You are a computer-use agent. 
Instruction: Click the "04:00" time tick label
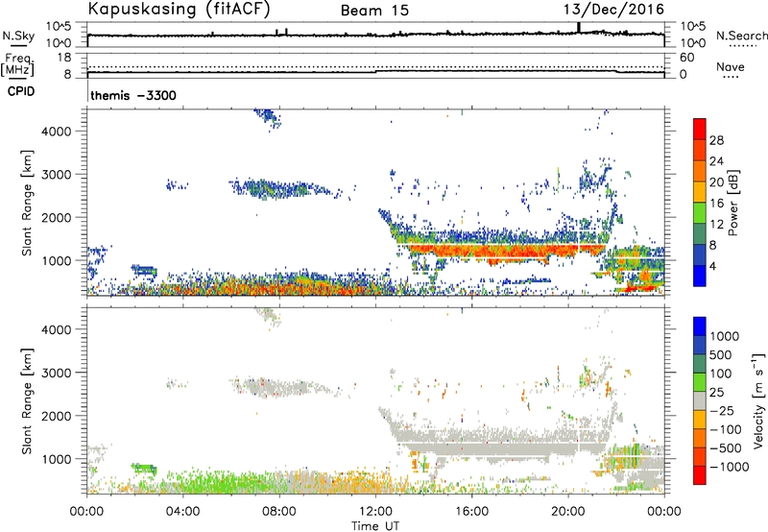pos(182,512)
